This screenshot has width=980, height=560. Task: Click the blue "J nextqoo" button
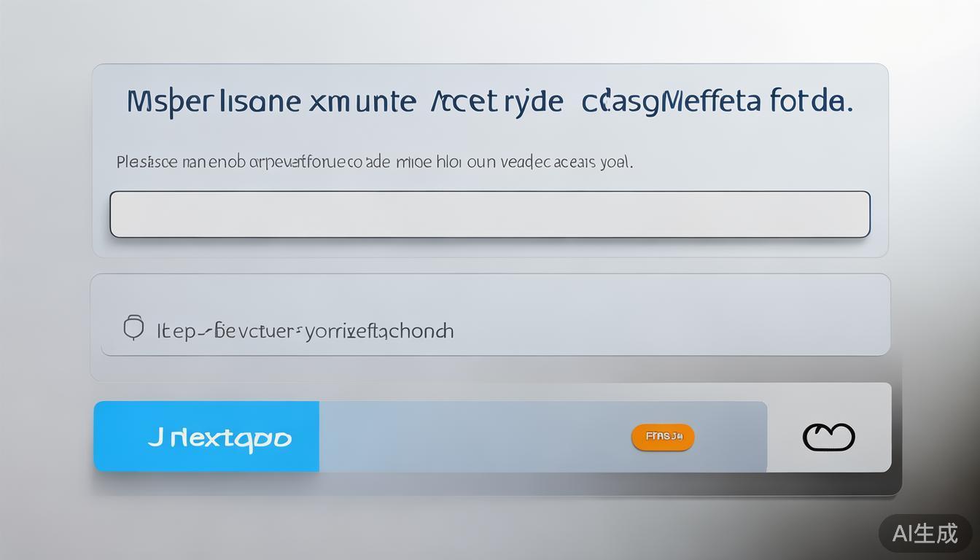[206, 436]
